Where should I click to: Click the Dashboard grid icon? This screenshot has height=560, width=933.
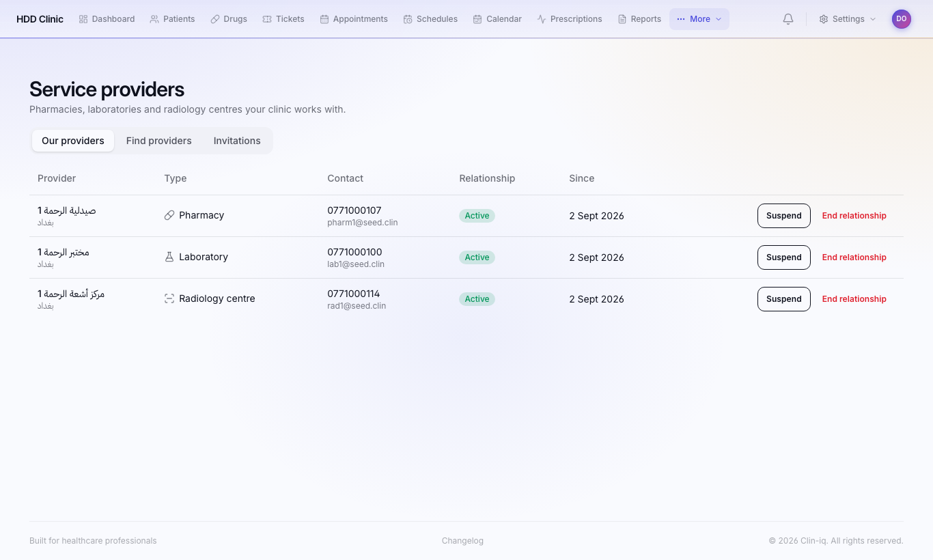click(x=83, y=19)
